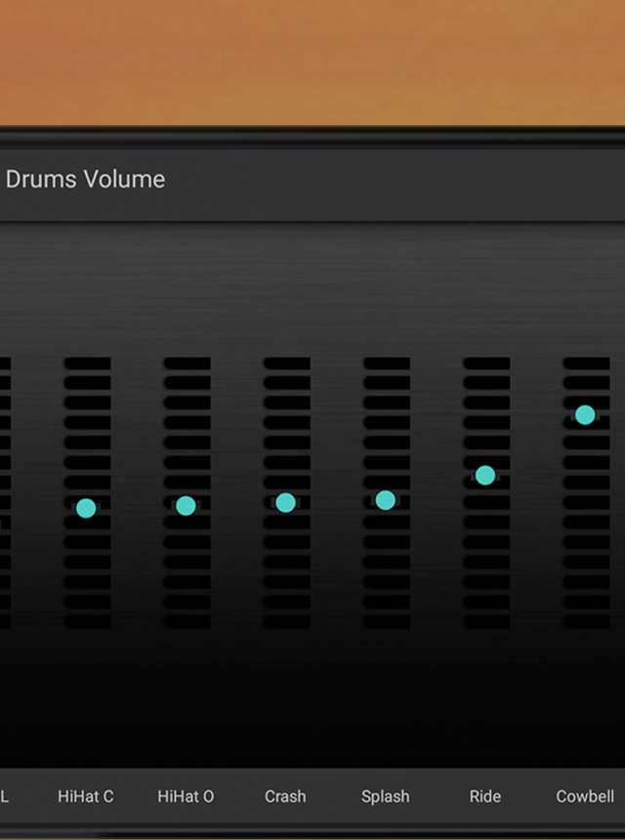The width and height of the screenshot is (625, 840).
Task: Click the HiHat C label
Action: pos(86,796)
